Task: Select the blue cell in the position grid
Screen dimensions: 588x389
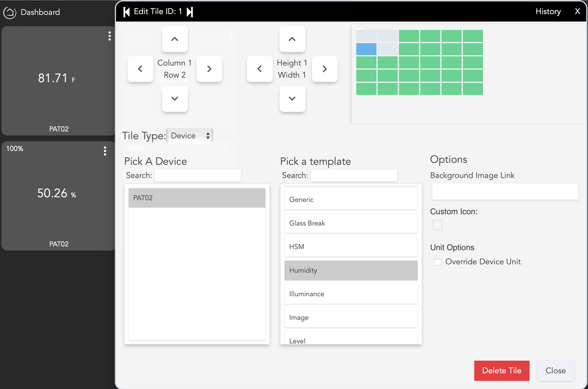Action: [367, 49]
